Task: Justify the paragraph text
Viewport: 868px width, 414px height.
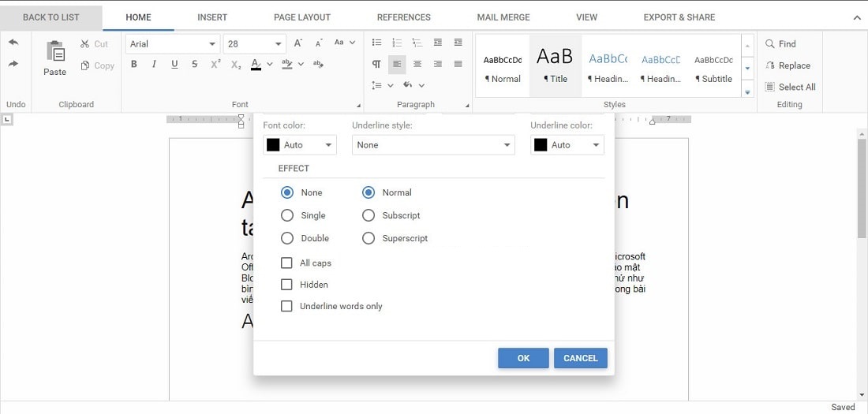Action: 458,64
